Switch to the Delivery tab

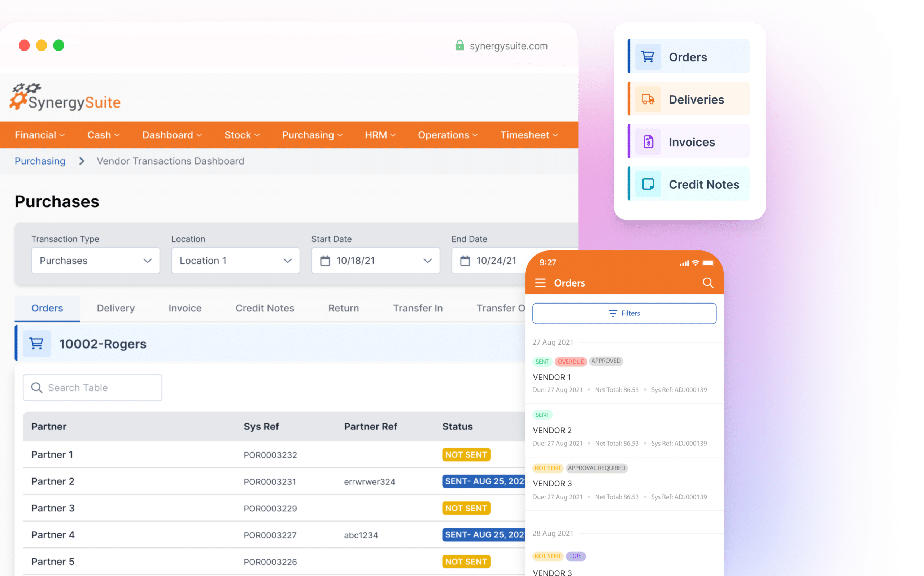[116, 308]
